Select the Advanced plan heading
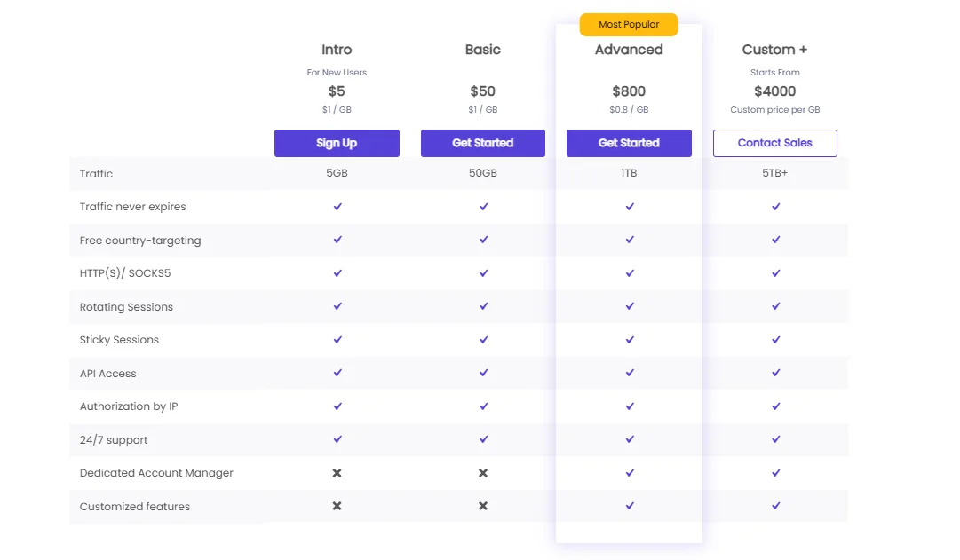 629,50
